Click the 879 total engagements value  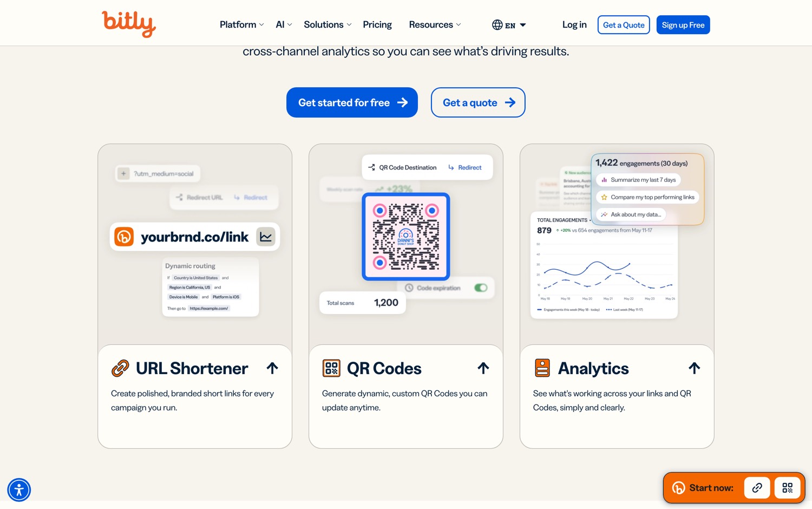[544, 230]
